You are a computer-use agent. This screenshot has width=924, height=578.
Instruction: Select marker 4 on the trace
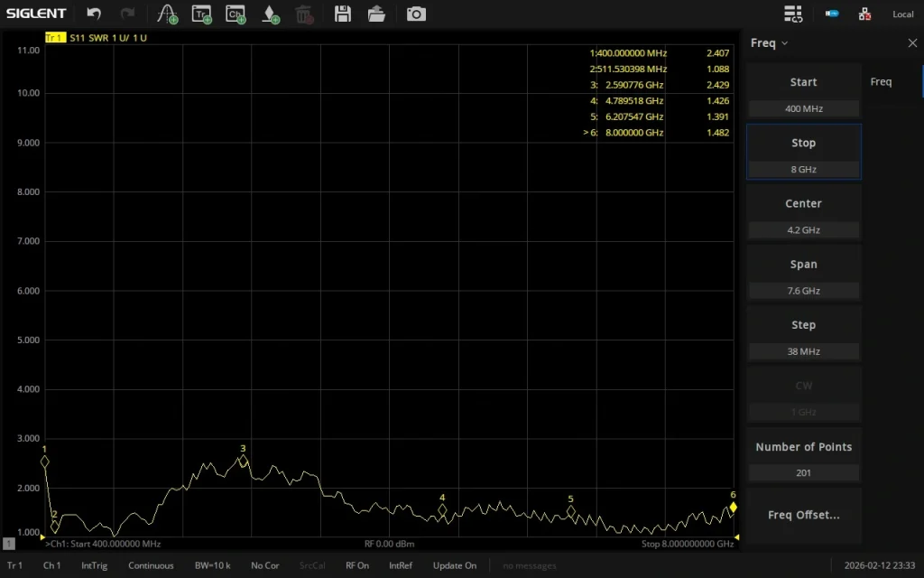(442, 511)
